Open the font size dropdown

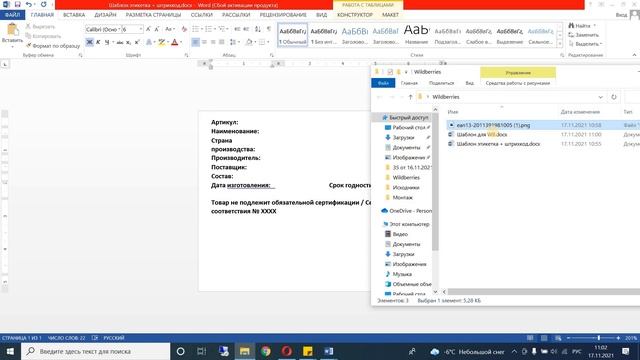141,29
